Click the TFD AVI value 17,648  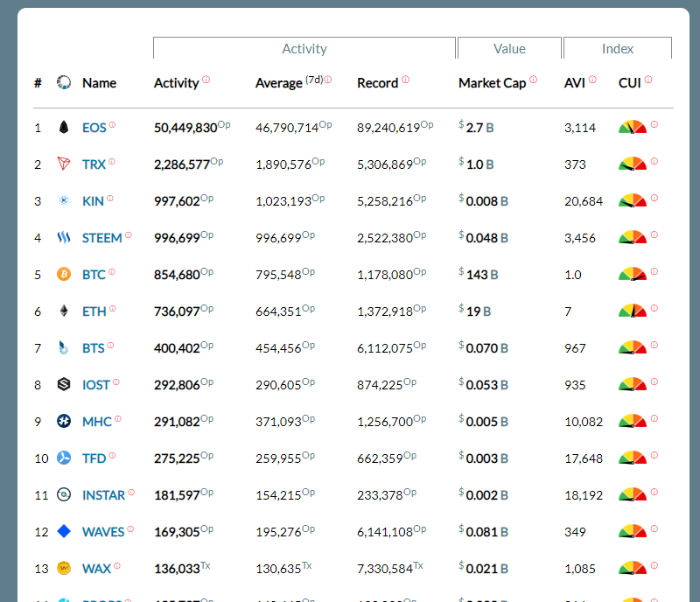point(584,458)
